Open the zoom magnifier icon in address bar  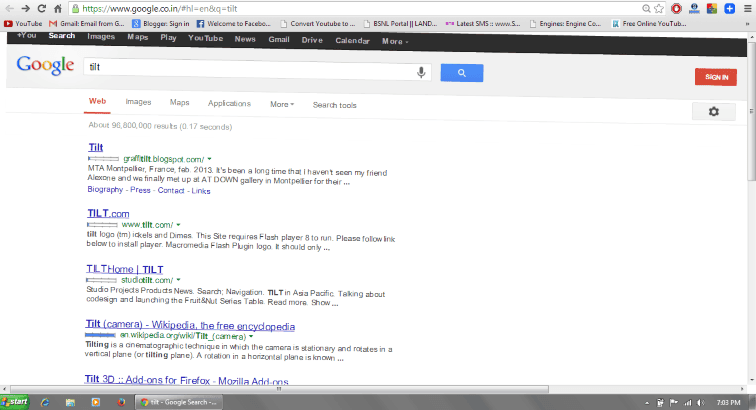pos(646,9)
